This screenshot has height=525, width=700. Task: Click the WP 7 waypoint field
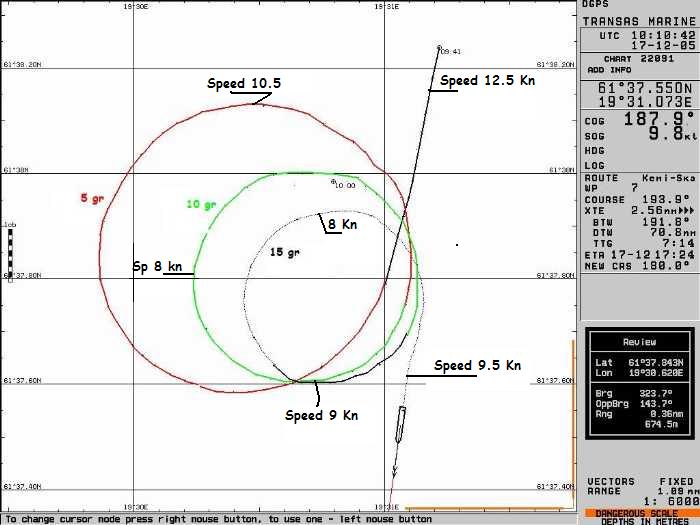point(611,188)
